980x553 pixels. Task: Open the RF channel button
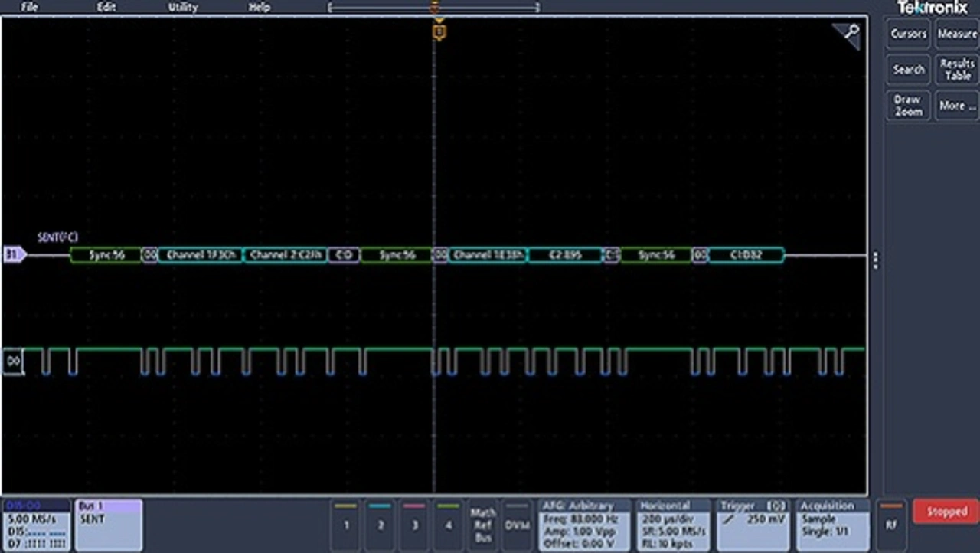click(x=890, y=525)
